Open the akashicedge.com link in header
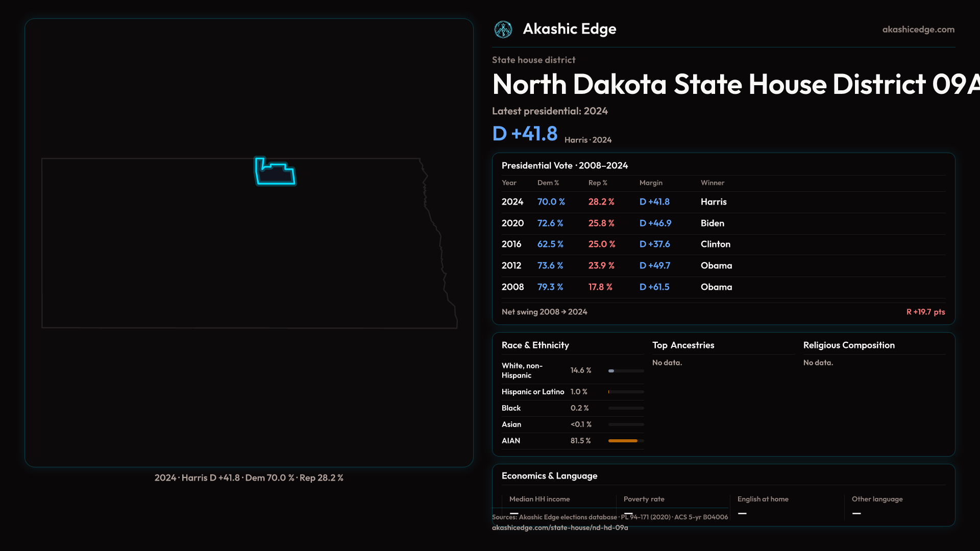The height and width of the screenshot is (551, 980). pos(918,30)
